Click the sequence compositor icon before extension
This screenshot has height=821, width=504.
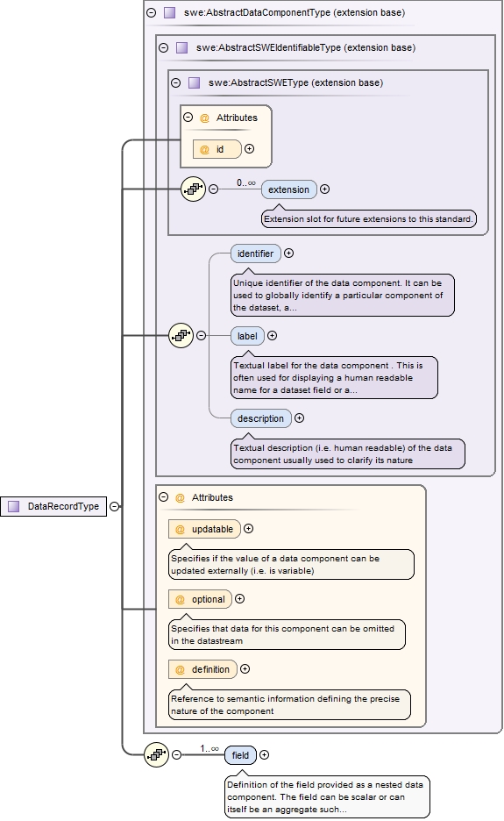point(193,189)
